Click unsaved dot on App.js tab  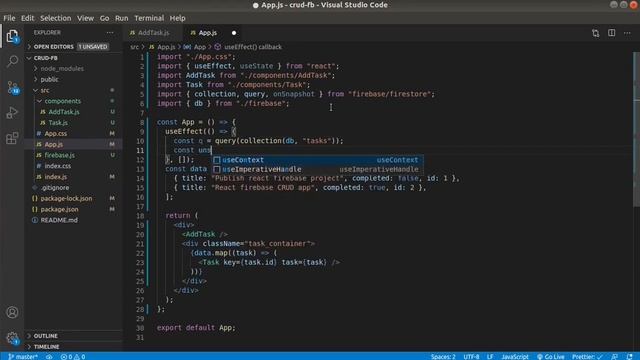tap(234, 33)
